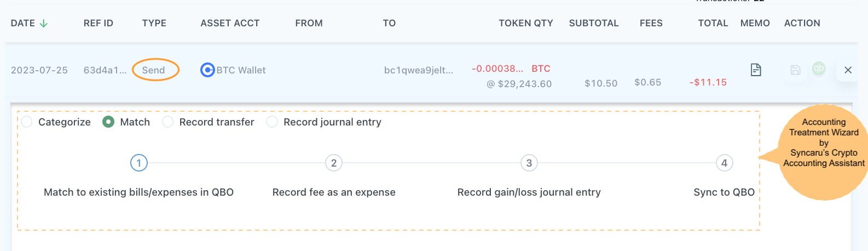The height and width of the screenshot is (251, 868).
Task: Choose Record journal entry radio option
Action: click(x=272, y=122)
